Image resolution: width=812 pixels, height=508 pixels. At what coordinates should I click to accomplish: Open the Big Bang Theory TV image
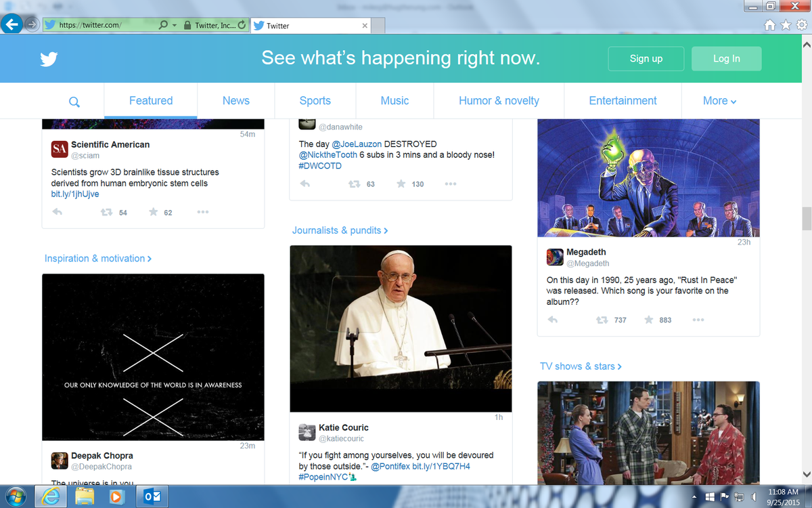pyautogui.click(x=648, y=433)
